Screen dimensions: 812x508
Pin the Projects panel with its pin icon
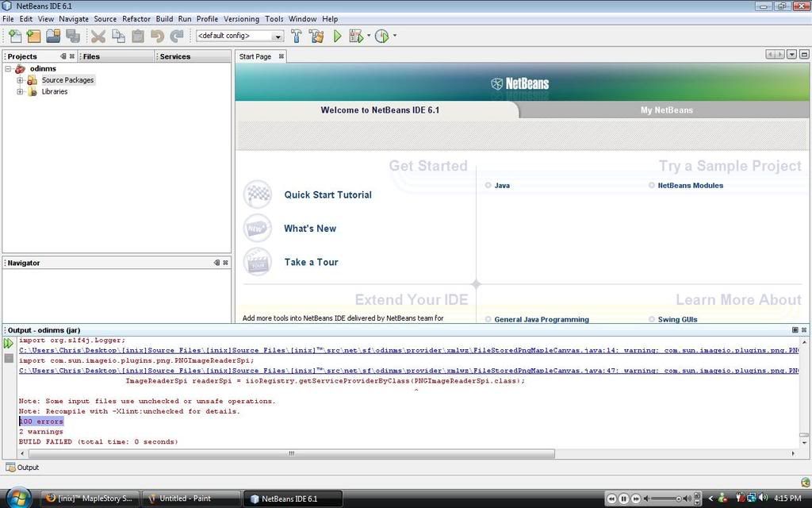(63, 56)
